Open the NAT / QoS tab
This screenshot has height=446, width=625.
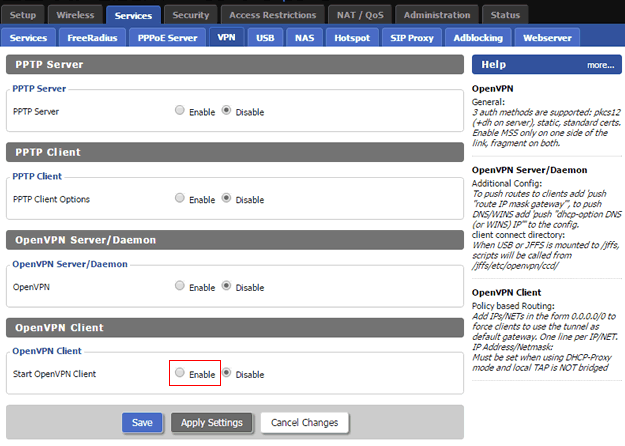(360, 15)
